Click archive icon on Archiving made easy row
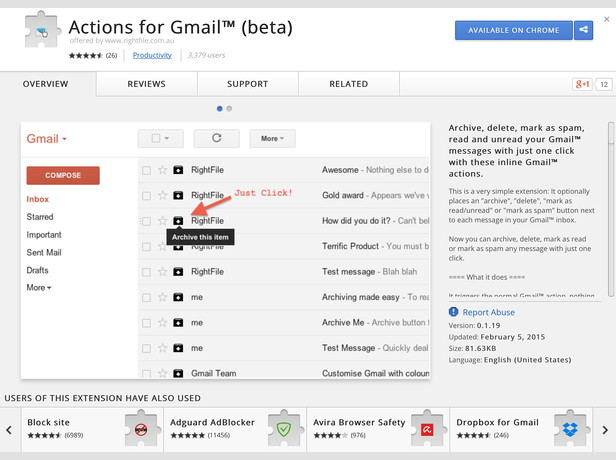Image resolution: width=616 pixels, height=460 pixels. click(178, 297)
